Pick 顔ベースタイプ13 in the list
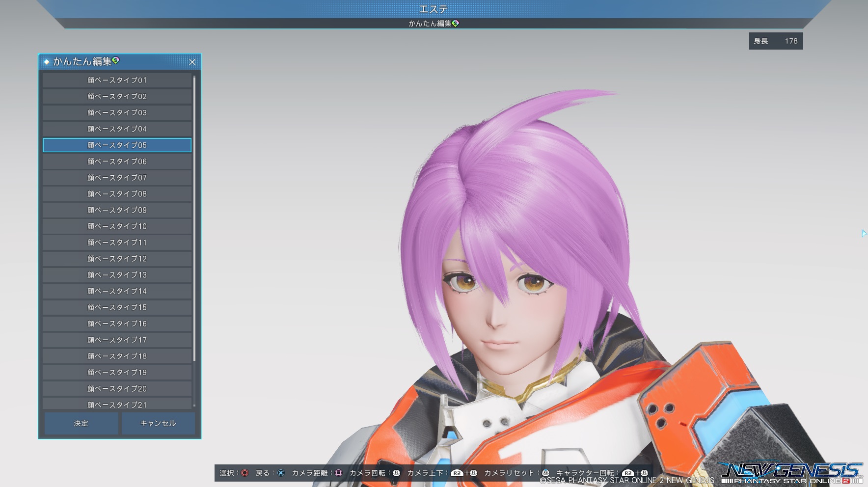This screenshot has height=487, width=868. pyautogui.click(x=117, y=275)
